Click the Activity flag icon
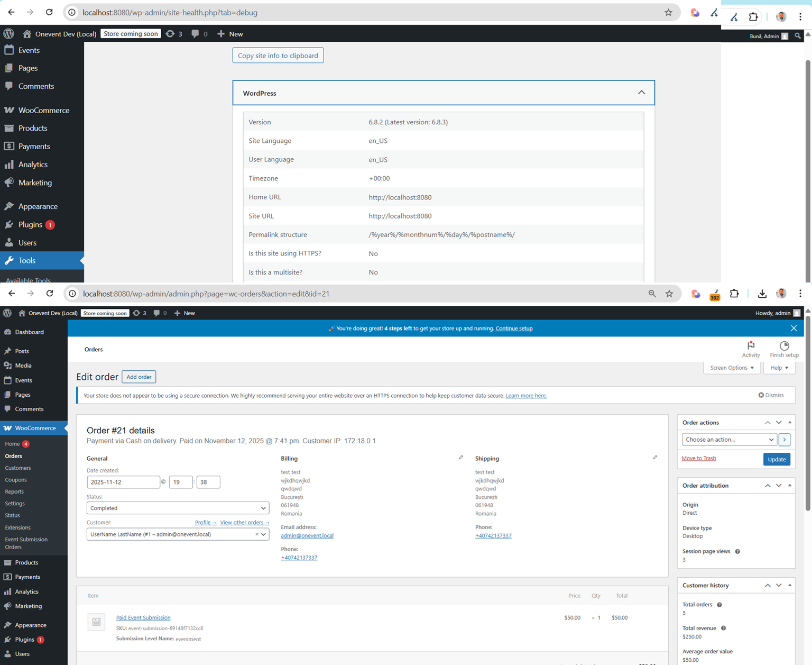 [x=751, y=345]
